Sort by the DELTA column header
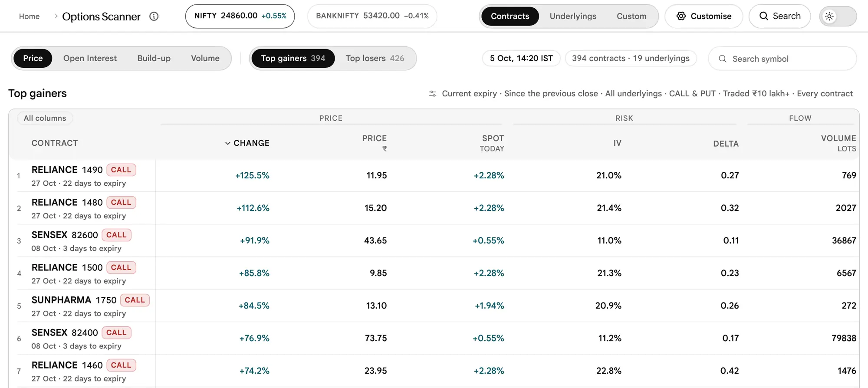 [726, 144]
